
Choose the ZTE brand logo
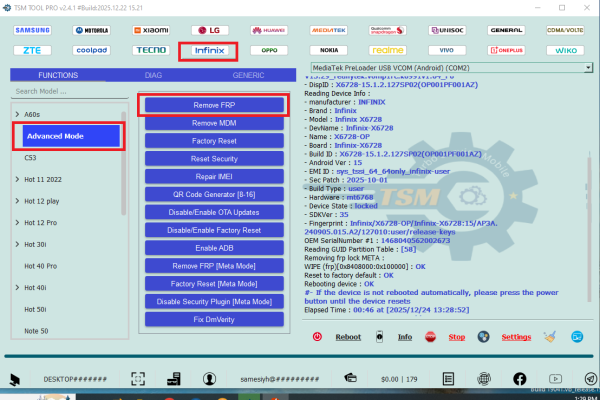click(x=33, y=50)
